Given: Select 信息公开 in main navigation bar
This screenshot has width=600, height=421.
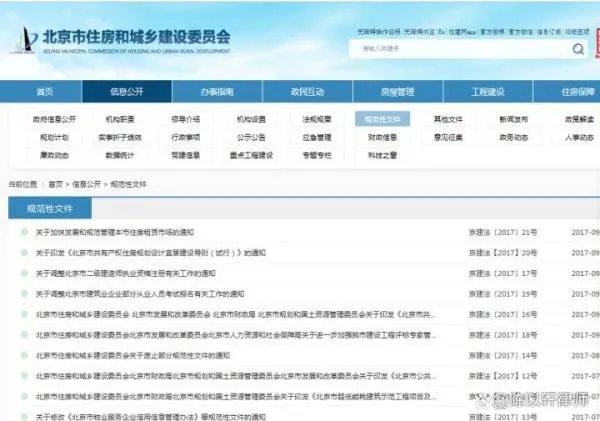Looking at the screenshot, I should [127, 92].
